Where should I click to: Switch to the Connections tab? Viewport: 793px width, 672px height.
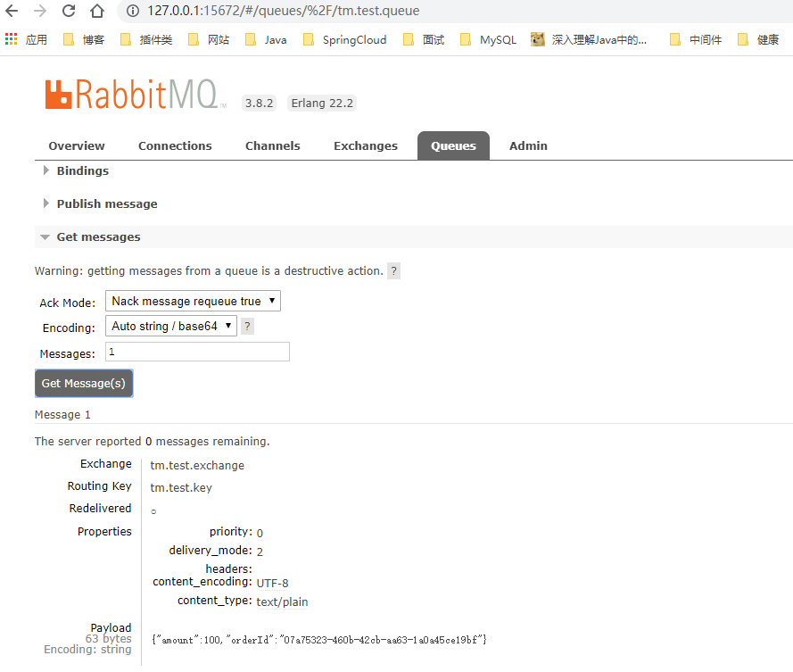175,145
